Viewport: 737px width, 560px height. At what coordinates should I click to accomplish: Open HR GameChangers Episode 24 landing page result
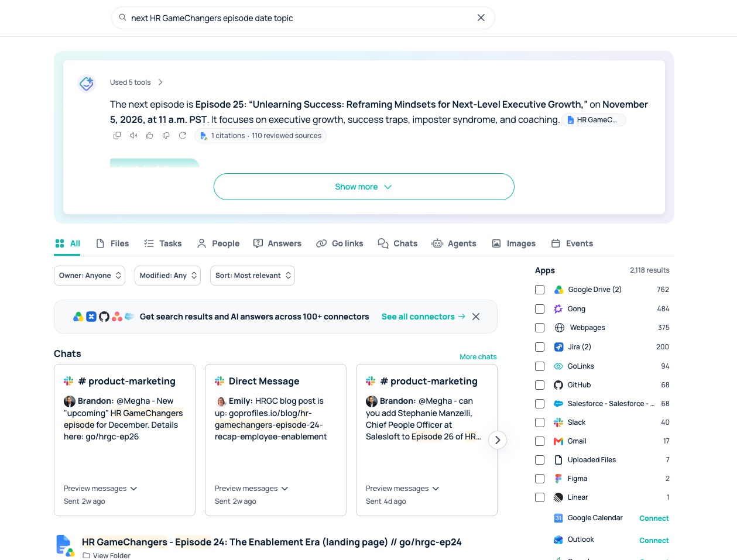click(272, 542)
